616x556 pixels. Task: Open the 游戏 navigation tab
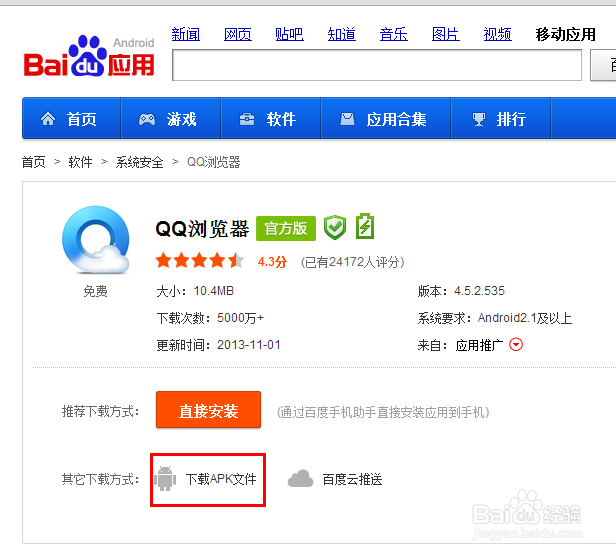[170, 119]
